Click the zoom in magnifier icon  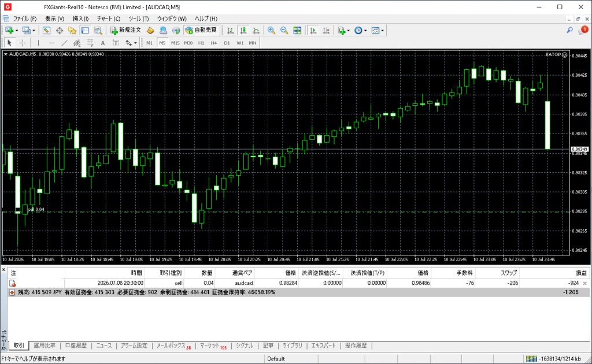point(271,31)
